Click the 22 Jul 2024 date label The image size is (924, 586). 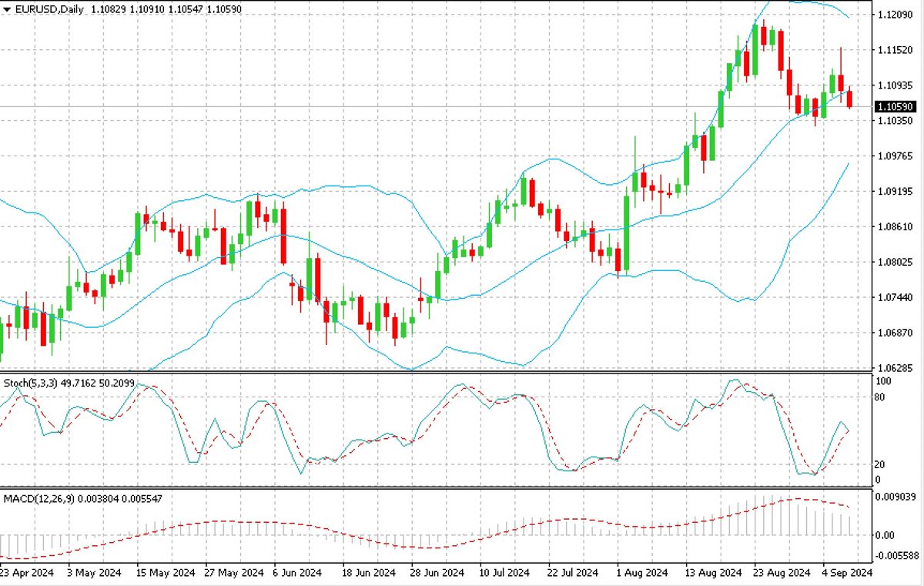pos(573,574)
